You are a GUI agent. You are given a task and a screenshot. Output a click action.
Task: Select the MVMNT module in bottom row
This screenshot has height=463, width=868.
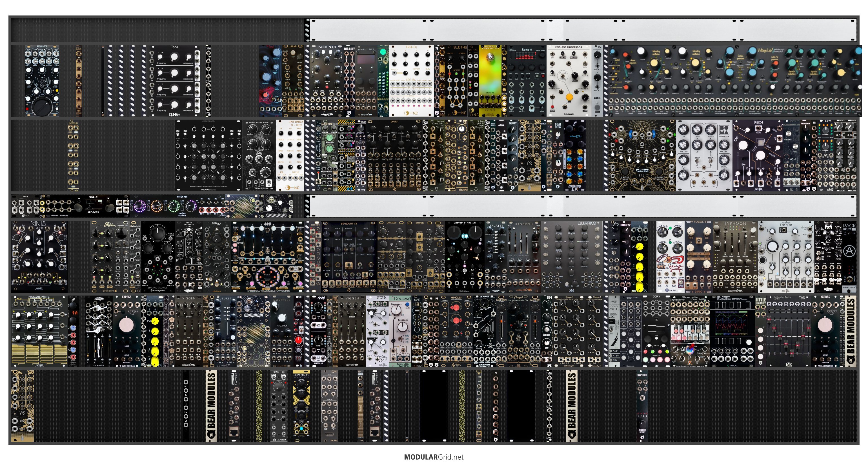(x=301, y=406)
